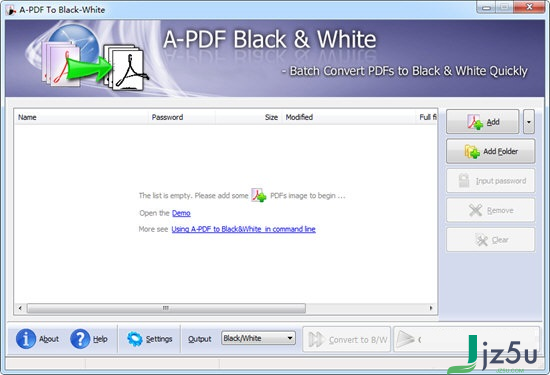Click the title bar application icon
550x375 pixels.
(x=11, y=10)
